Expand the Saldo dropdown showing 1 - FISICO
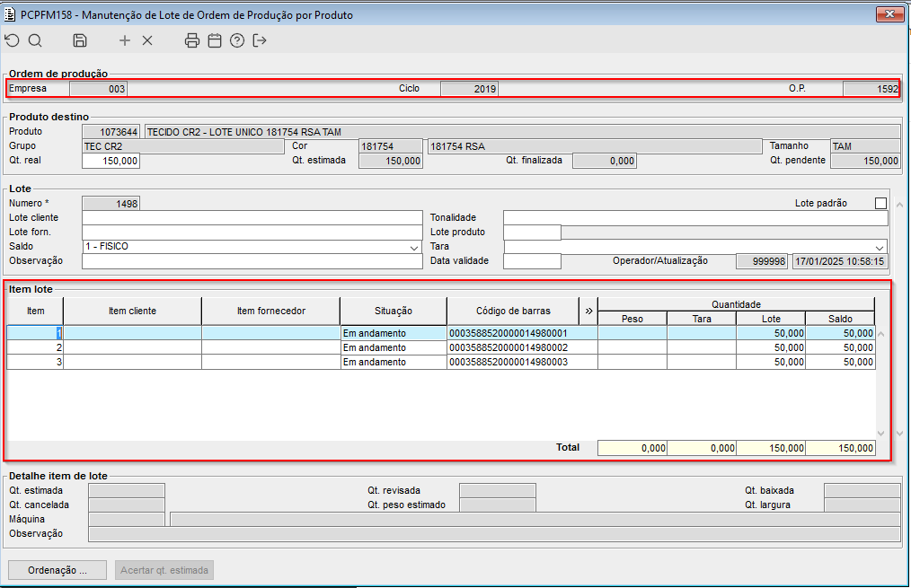The image size is (911, 588). point(413,247)
